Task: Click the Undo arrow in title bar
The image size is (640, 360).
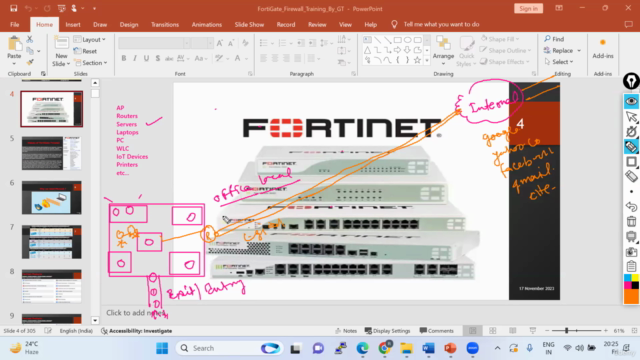Action: 28,8
